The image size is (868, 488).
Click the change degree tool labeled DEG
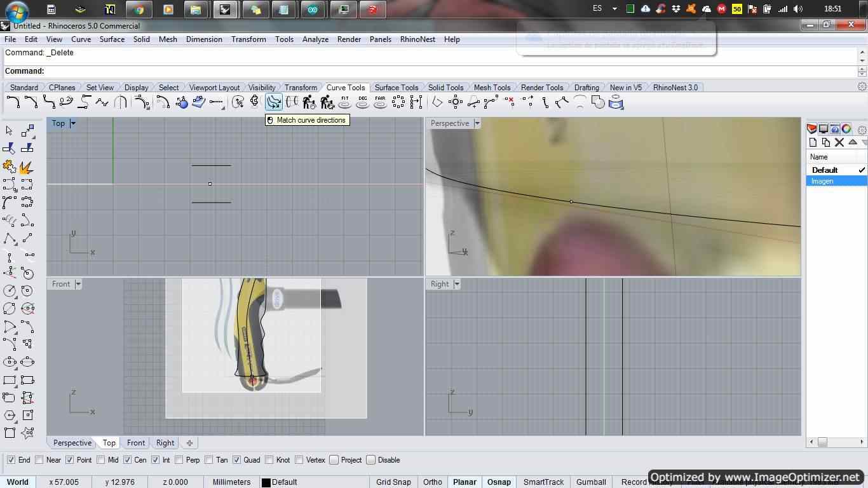point(362,102)
